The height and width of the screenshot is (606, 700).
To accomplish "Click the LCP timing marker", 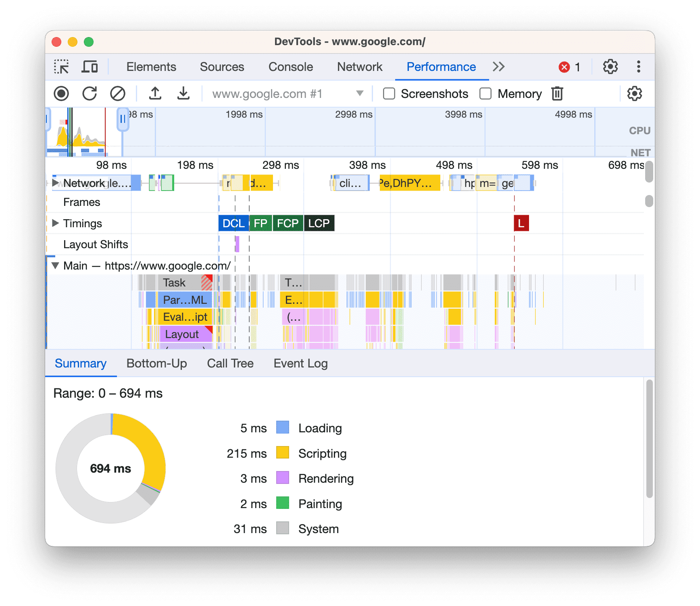I will point(319,223).
